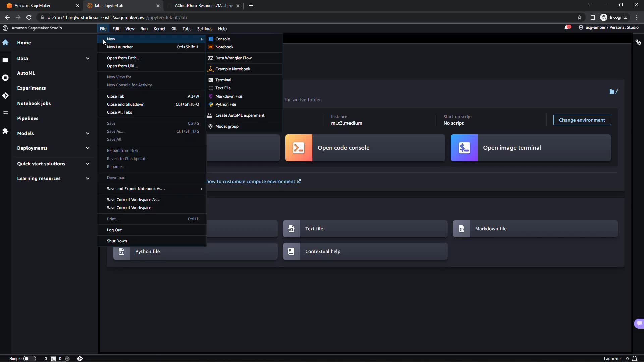Image resolution: width=644 pixels, height=362 pixels.
Task: Open Running Terminals and Kernels icon
Action: pos(5,78)
